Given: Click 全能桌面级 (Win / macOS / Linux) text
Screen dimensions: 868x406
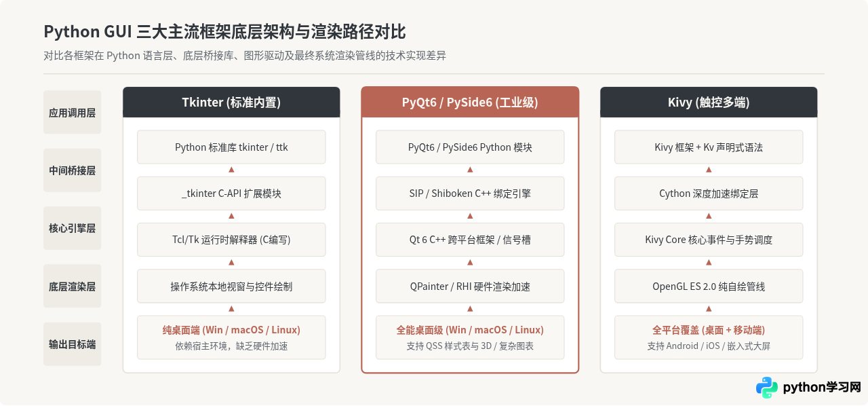Looking at the screenshot, I should coord(470,330).
